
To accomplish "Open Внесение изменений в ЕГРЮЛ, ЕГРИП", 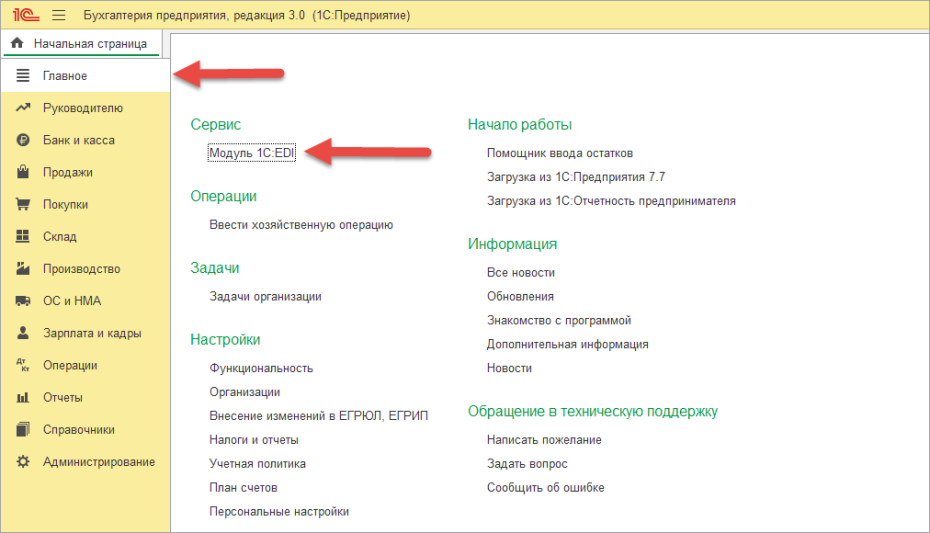I will (319, 416).
